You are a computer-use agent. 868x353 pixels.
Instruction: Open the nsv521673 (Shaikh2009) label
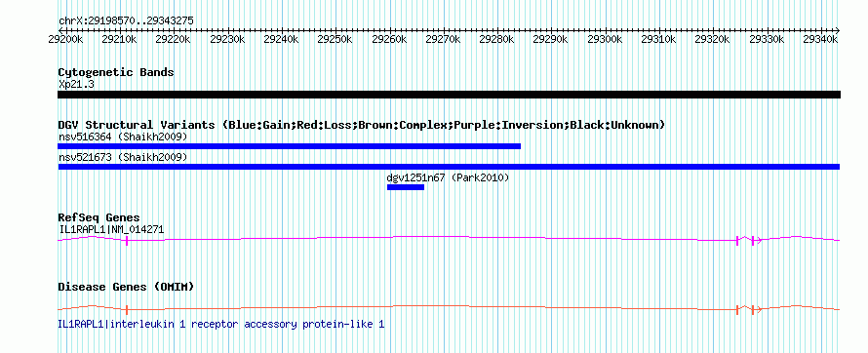[x=123, y=157]
